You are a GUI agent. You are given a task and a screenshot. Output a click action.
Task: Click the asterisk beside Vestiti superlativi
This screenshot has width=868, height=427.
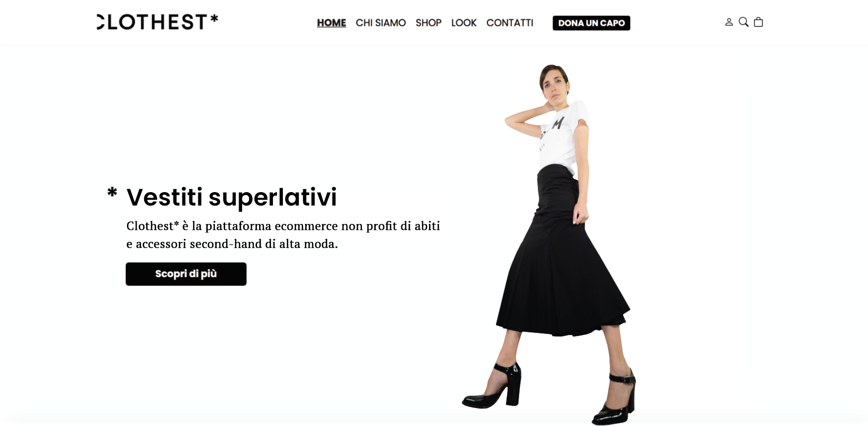tap(112, 192)
